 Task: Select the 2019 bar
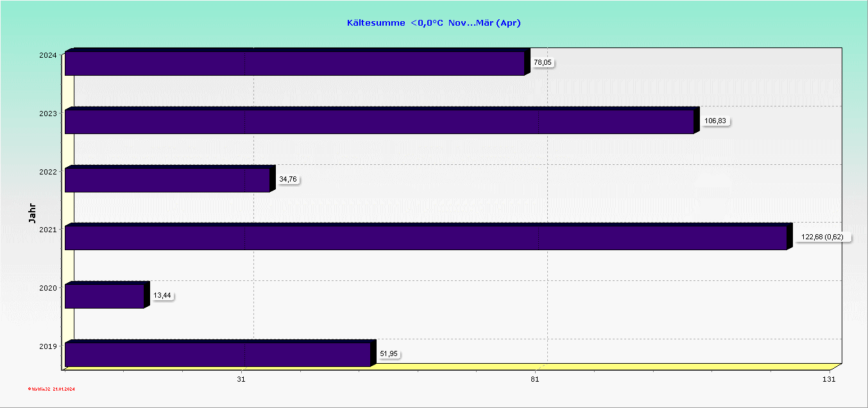click(217, 355)
